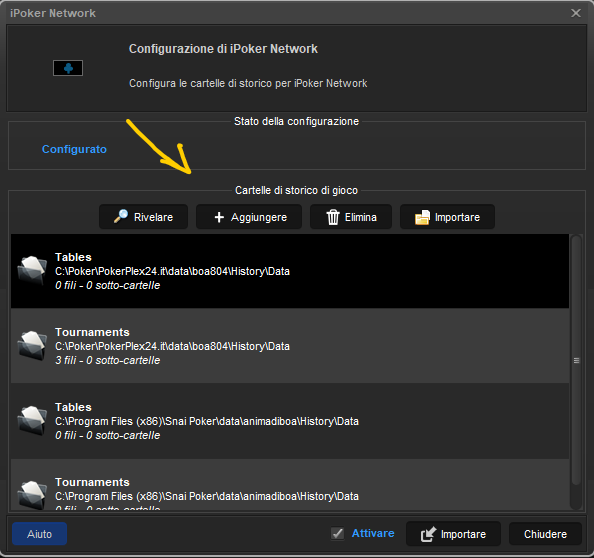Open help with Aiuto button
This screenshot has width=594, height=558.
(39, 534)
